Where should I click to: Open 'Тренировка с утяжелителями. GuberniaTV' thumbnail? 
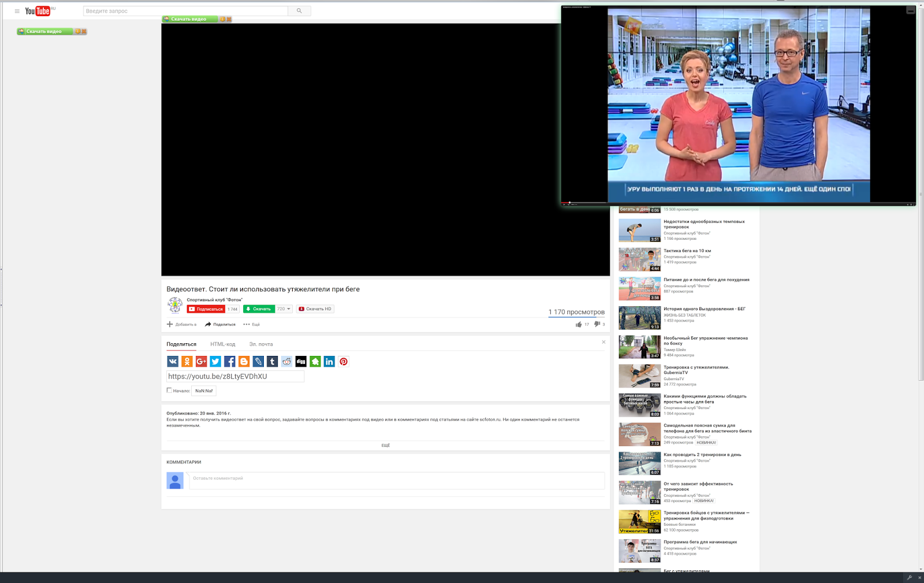(640, 376)
